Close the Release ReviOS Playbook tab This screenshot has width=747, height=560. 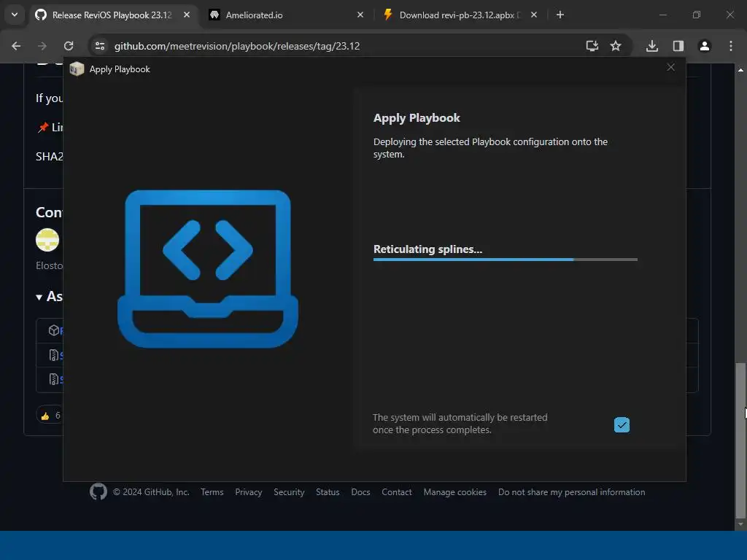tap(187, 15)
